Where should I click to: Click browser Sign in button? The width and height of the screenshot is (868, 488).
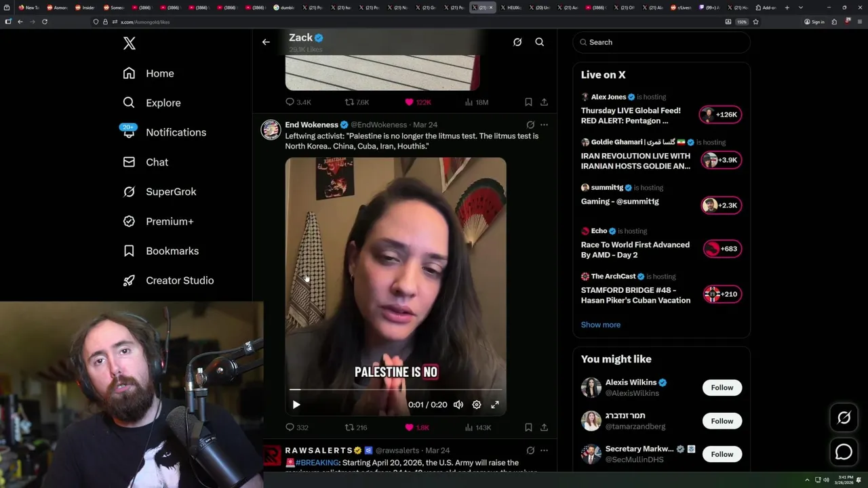pyautogui.click(x=814, y=22)
